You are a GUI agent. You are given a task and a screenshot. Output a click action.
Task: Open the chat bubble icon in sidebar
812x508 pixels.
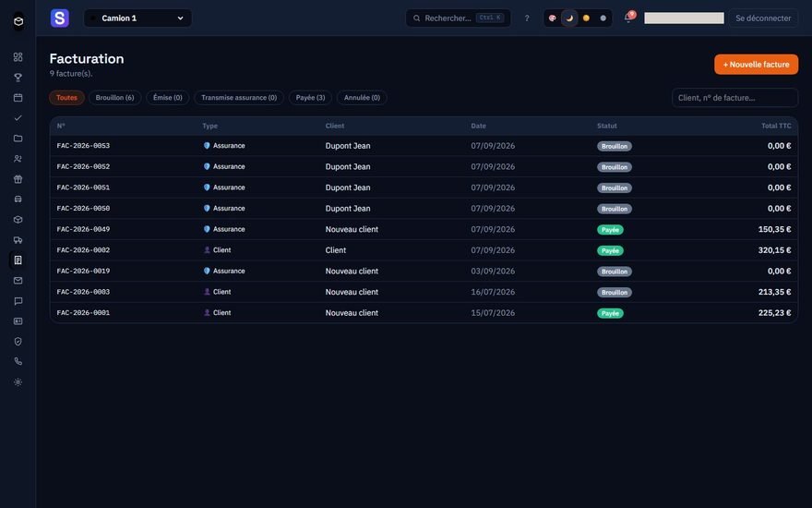pyautogui.click(x=18, y=301)
